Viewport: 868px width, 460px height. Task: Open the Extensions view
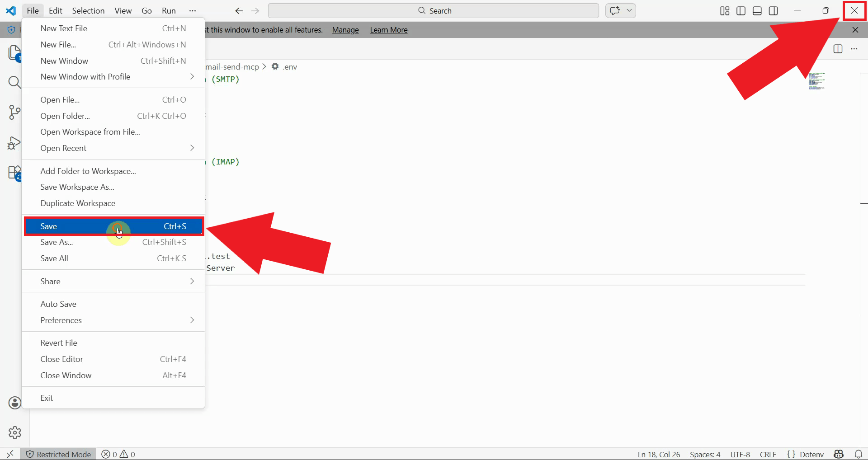[x=14, y=173]
